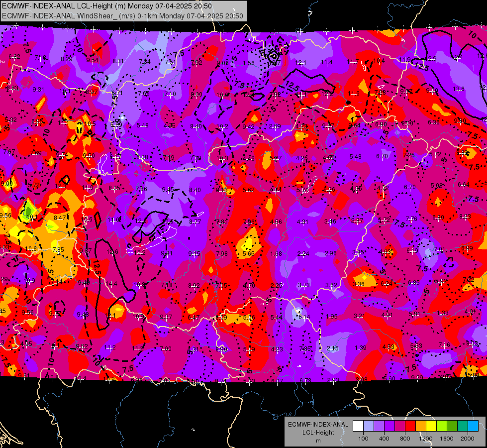The width and height of the screenshot is (487, 448).
Task: Select the sky blue legend swatch
Action: click(473, 426)
